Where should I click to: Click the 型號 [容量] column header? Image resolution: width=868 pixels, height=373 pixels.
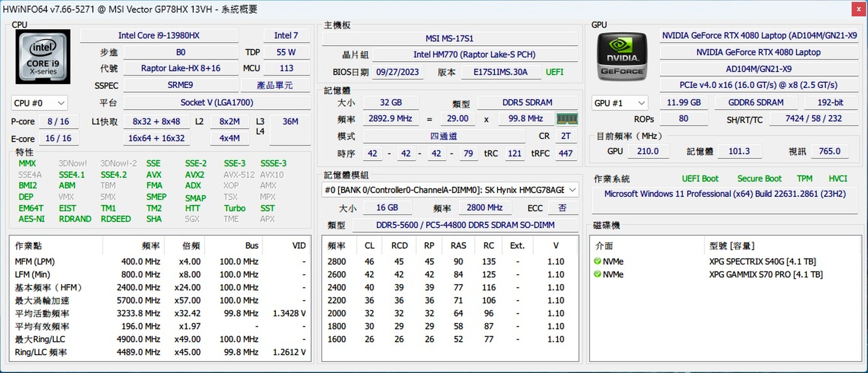(732, 246)
